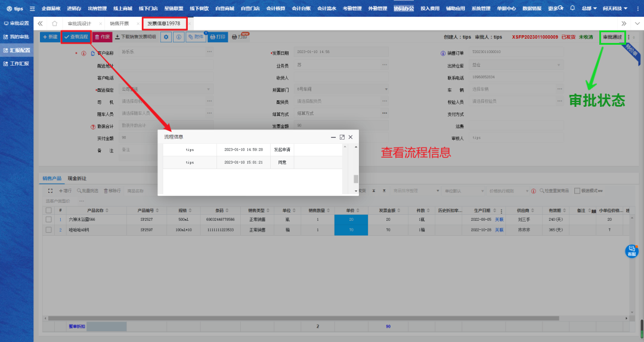Screen dimensions: 644x342
Task: Click the info circle icon in toolbar
Action: (178, 37)
